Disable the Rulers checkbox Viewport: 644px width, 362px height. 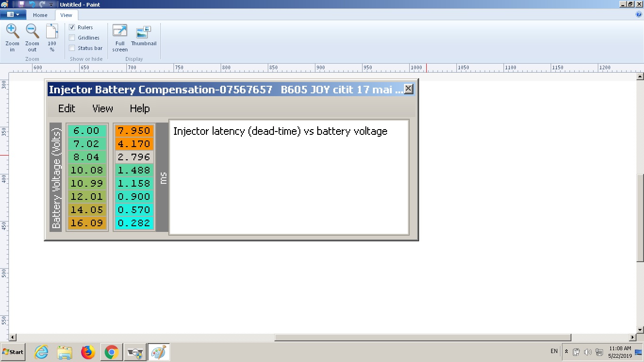pyautogui.click(x=72, y=27)
